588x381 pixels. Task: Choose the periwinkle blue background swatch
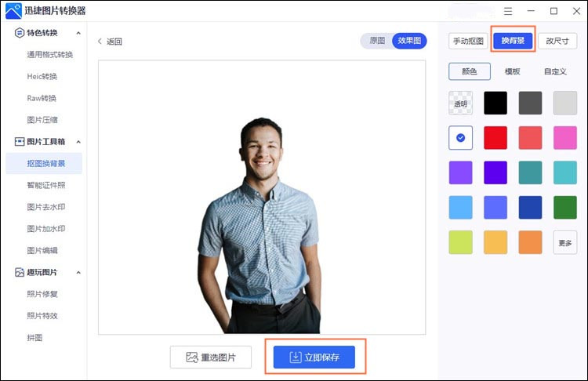(x=495, y=207)
